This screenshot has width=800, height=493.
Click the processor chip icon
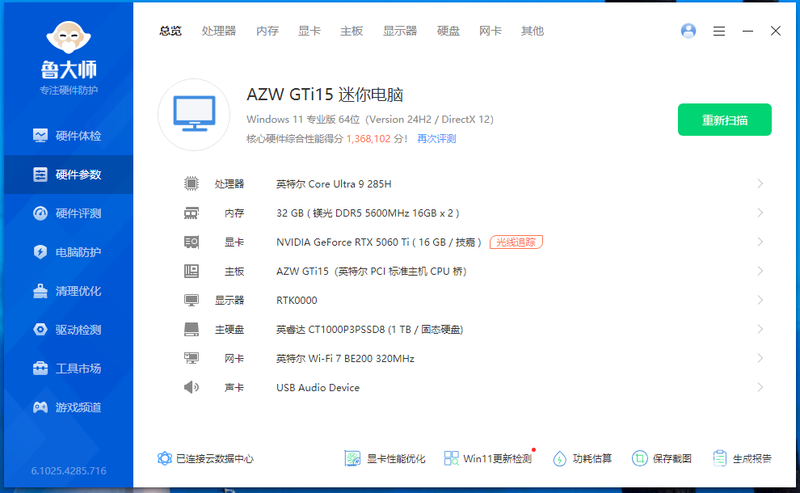[191, 183]
